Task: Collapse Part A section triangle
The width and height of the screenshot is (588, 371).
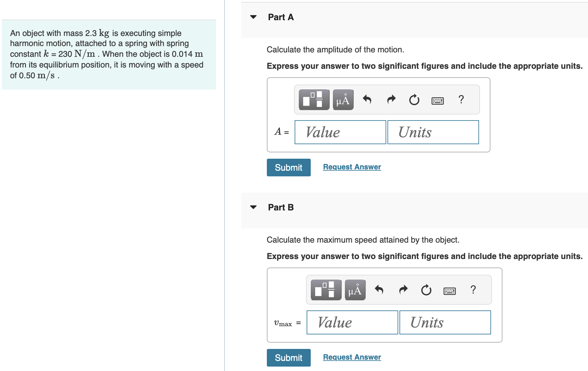Action: coord(253,17)
